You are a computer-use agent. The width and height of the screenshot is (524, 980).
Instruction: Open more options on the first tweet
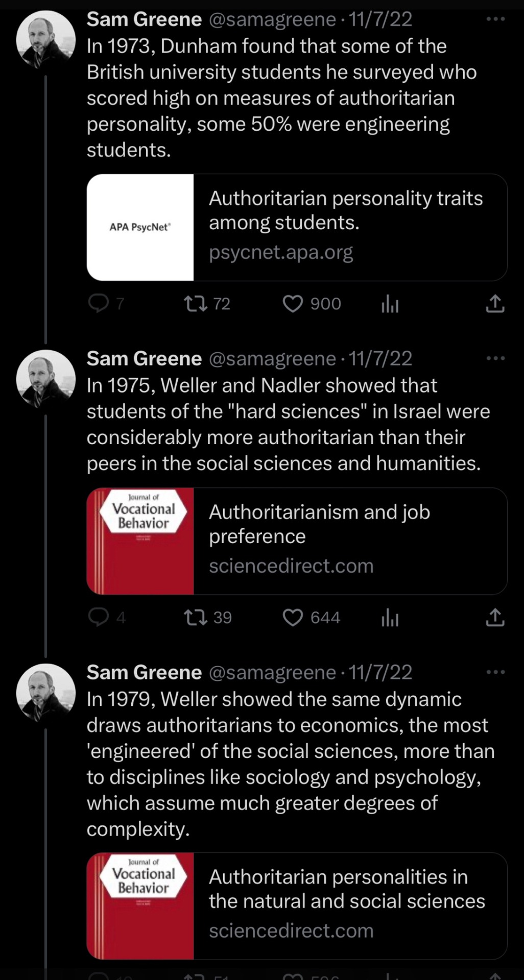pos(495,19)
